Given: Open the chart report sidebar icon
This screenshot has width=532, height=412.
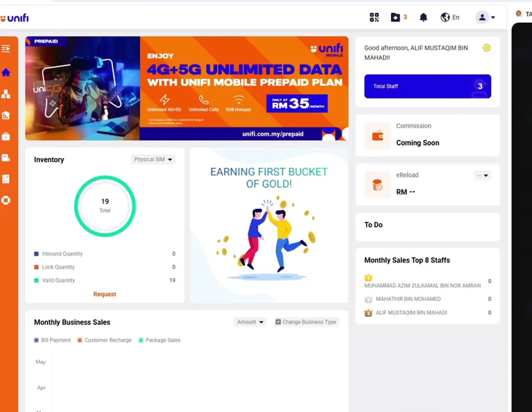Looking at the screenshot, I should pos(6,179).
